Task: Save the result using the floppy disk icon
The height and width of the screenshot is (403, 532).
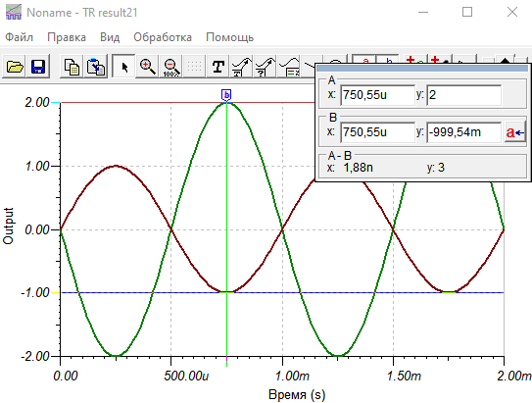Action: pyautogui.click(x=38, y=67)
